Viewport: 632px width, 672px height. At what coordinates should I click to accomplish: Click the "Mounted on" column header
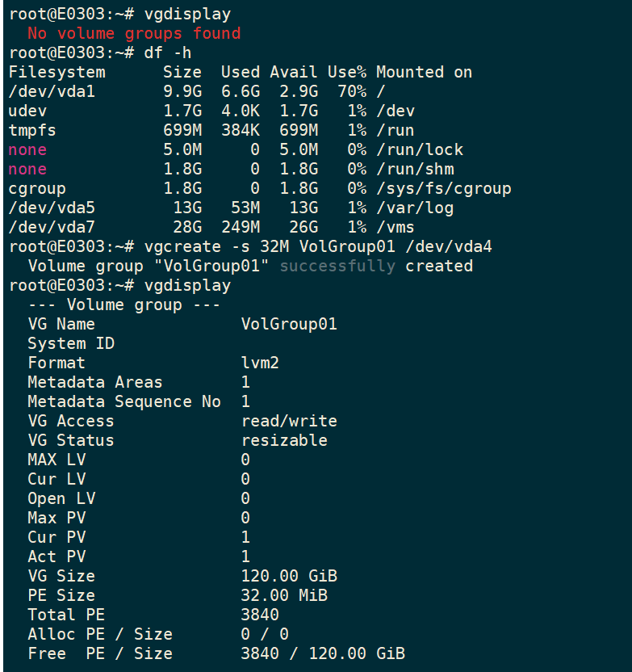click(424, 72)
